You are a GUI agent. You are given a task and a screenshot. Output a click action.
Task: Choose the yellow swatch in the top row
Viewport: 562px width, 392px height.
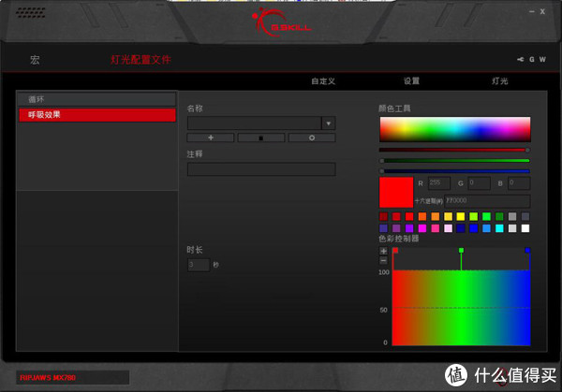pyautogui.click(x=461, y=216)
